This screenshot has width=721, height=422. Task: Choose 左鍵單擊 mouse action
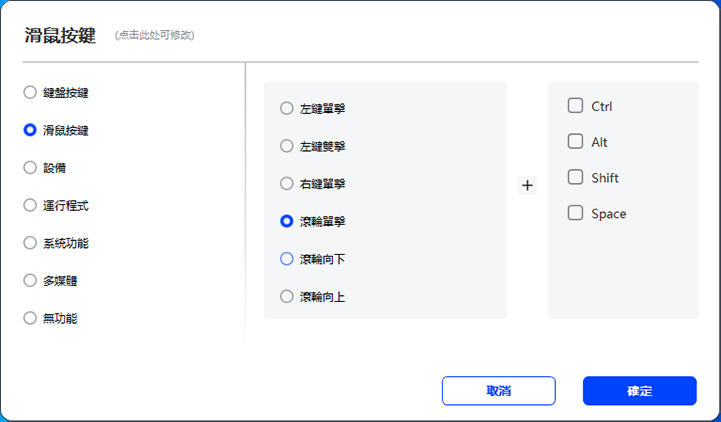(x=287, y=108)
